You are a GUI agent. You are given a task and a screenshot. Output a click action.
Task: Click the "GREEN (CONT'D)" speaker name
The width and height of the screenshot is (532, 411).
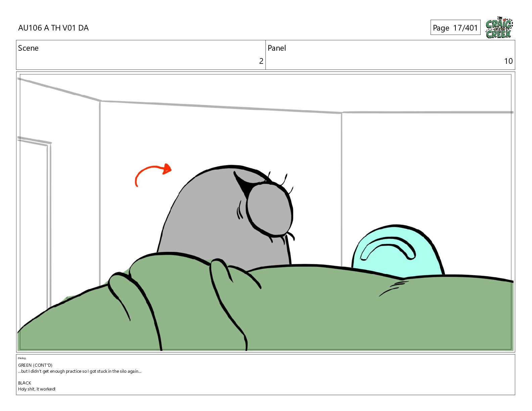[35, 365]
